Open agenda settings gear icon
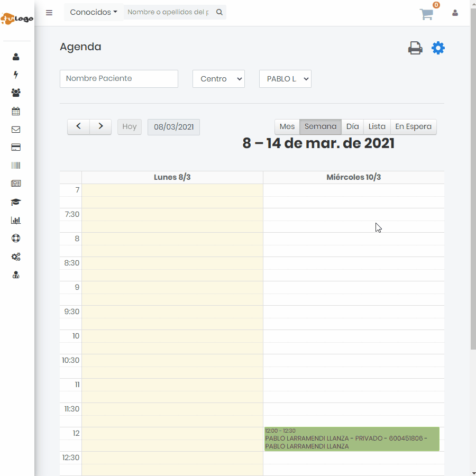The height and width of the screenshot is (476, 476). click(438, 48)
